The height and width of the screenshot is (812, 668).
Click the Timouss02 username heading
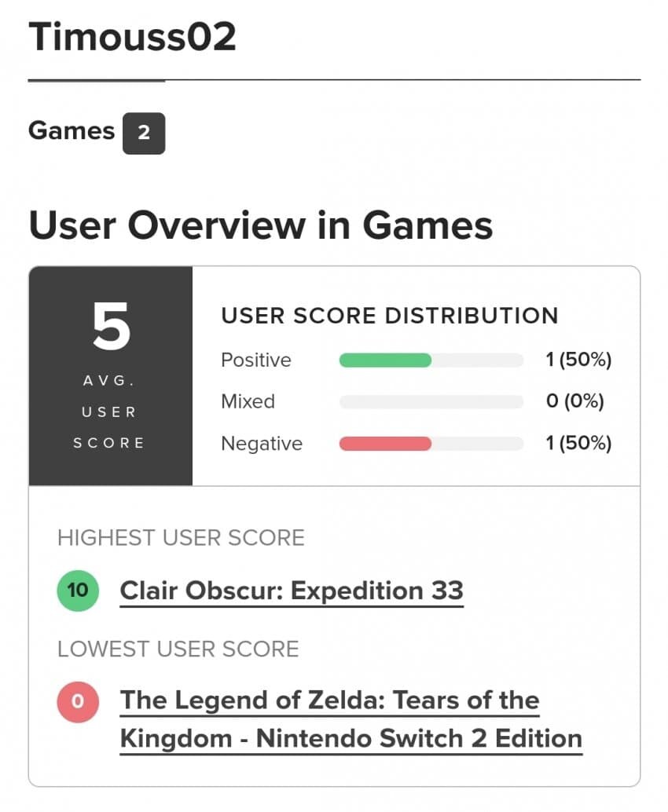(x=132, y=38)
